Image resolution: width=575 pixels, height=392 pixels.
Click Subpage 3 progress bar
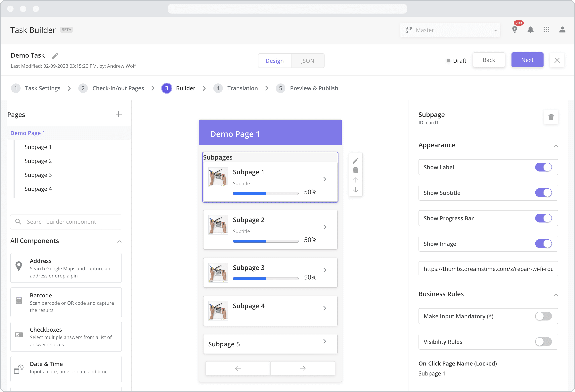pyautogui.click(x=265, y=279)
